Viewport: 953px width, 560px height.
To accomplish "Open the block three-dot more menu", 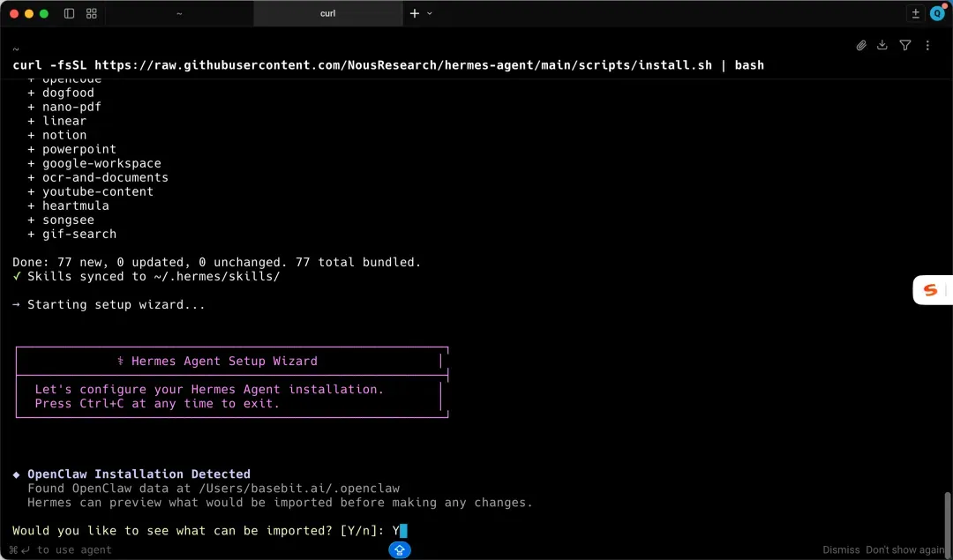I will point(927,45).
